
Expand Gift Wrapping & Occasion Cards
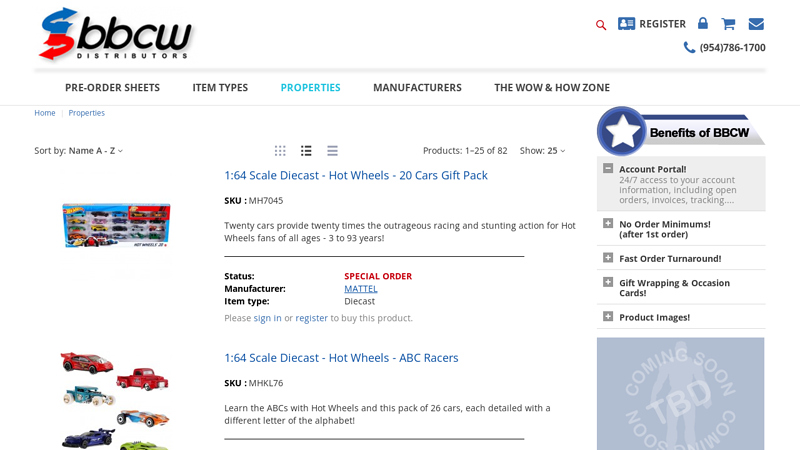pyautogui.click(x=608, y=282)
